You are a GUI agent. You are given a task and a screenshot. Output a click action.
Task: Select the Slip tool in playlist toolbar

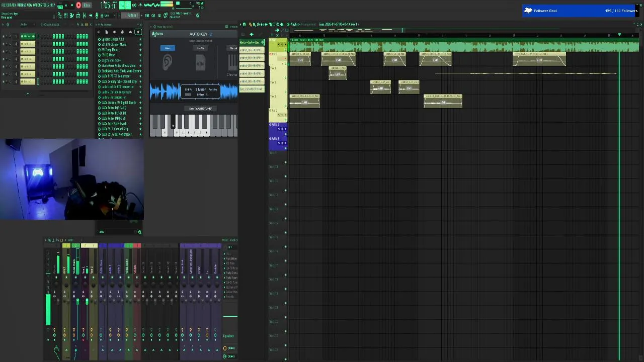tap(266, 24)
